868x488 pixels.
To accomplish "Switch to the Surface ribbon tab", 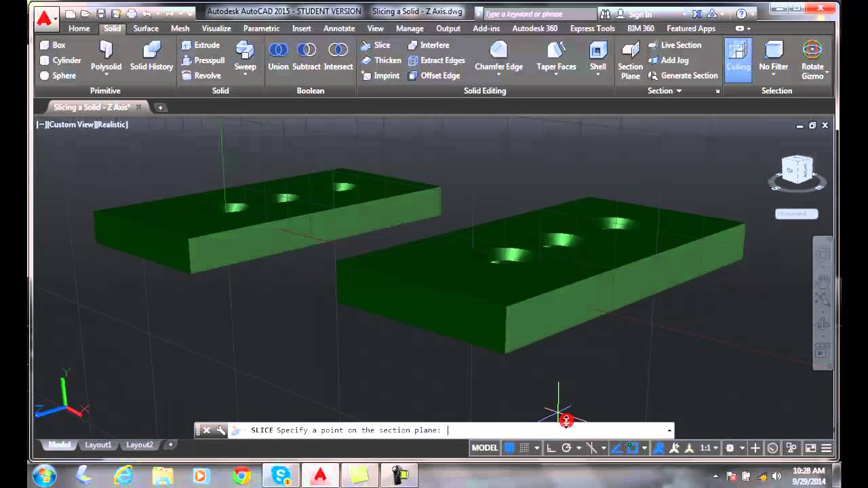I will [x=146, y=28].
